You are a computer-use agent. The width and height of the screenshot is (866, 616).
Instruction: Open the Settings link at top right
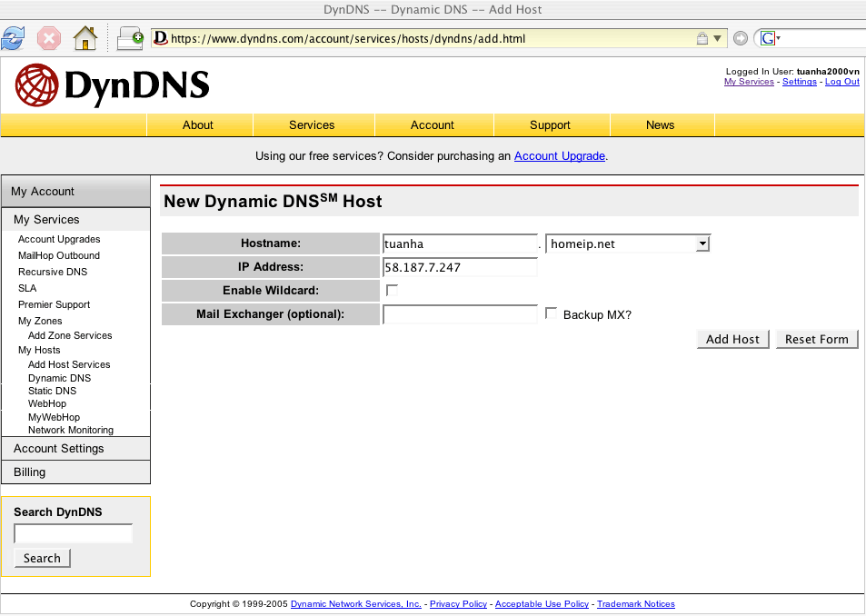tap(799, 82)
